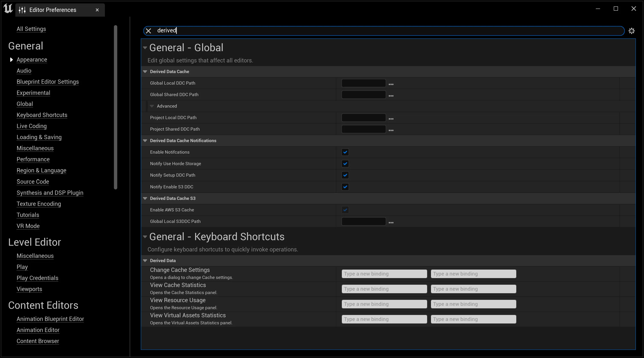Viewport: 644px width, 358px height.
Task: Disable the Enable Notifcations checkbox
Action: (x=345, y=152)
